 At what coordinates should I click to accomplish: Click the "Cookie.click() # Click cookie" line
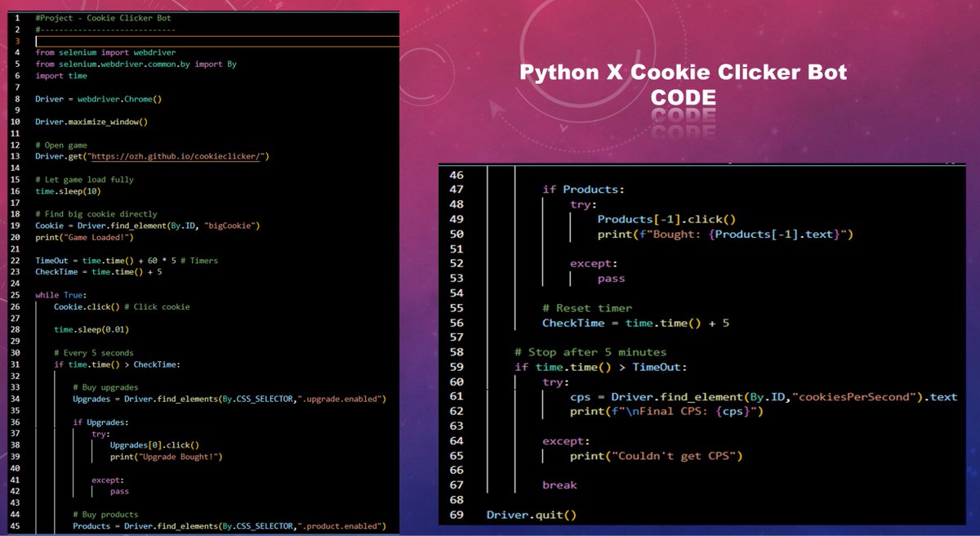(122, 306)
